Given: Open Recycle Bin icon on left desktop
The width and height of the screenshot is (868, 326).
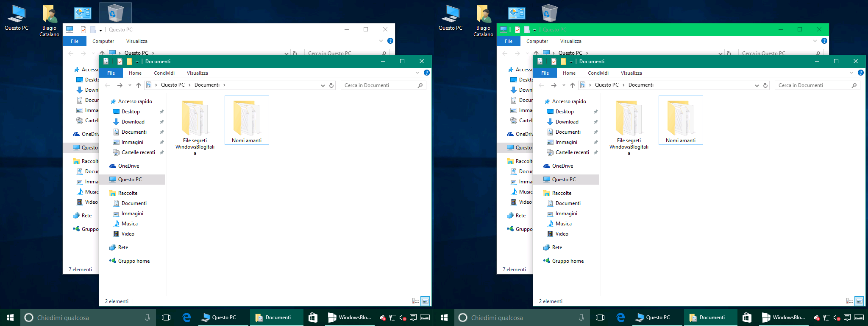Looking at the screenshot, I should point(115,13).
